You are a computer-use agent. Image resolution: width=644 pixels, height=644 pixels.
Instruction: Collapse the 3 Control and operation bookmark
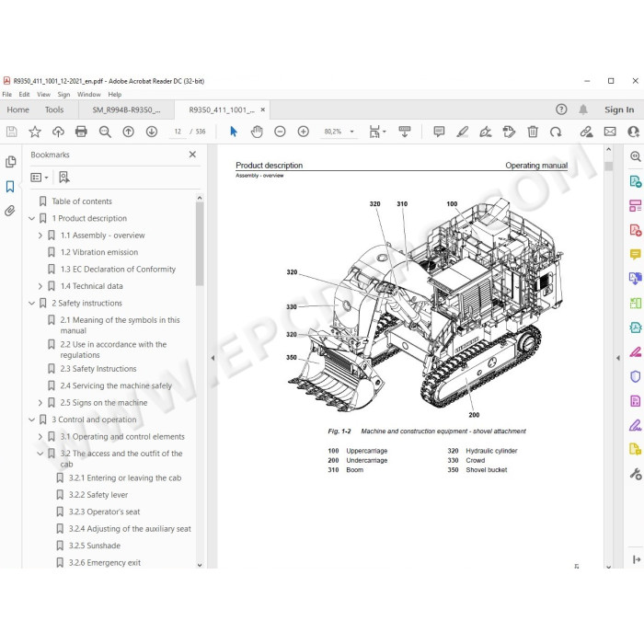(31, 420)
